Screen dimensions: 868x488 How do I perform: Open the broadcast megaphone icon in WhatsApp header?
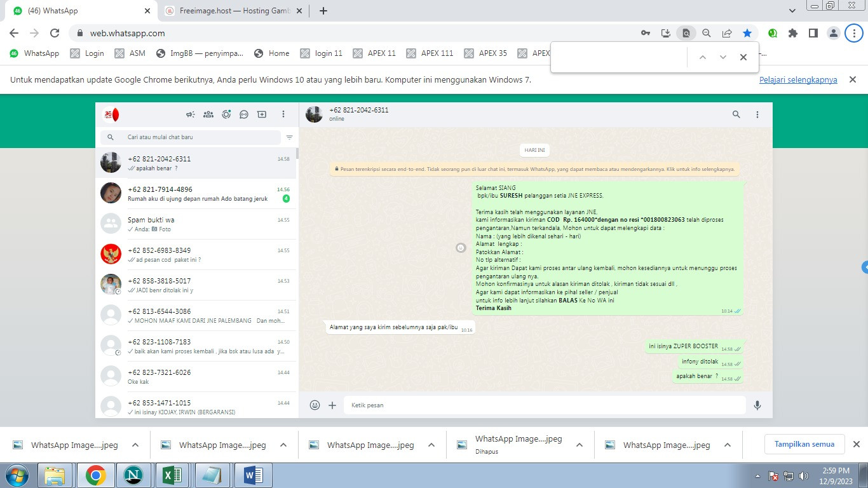(x=190, y=114)
